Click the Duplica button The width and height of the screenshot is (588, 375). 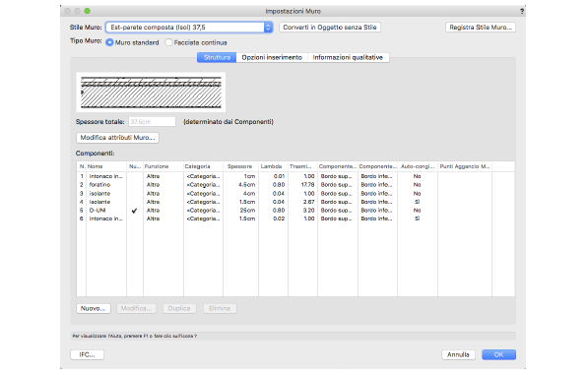point(179,308)
